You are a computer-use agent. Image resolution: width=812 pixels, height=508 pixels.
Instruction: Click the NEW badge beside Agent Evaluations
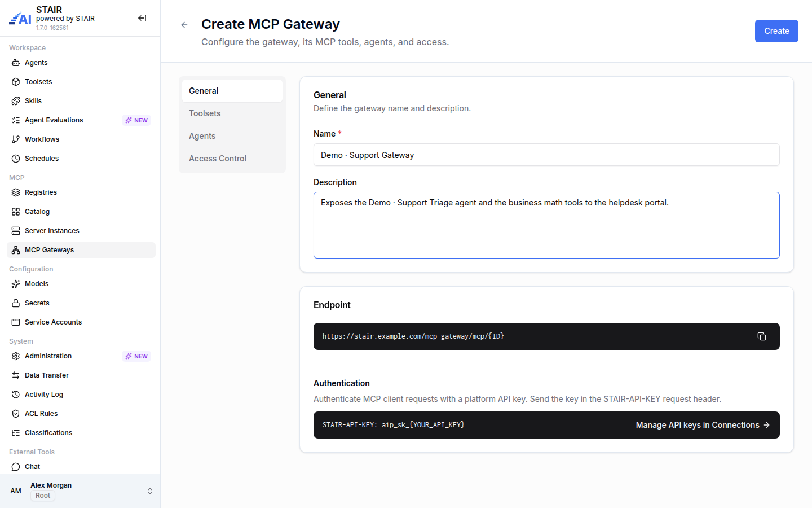pyautogui.click(x=136, y=120)
